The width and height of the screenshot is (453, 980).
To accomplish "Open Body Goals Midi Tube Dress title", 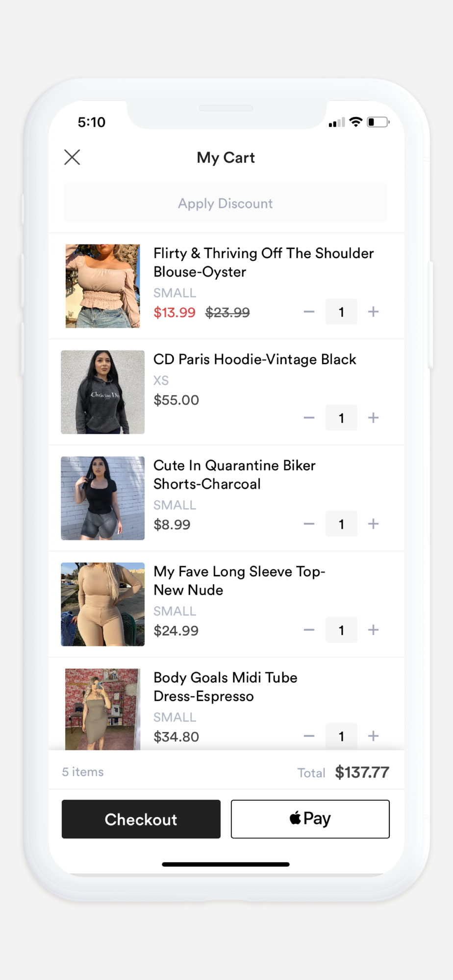I will tap(226, 687).
